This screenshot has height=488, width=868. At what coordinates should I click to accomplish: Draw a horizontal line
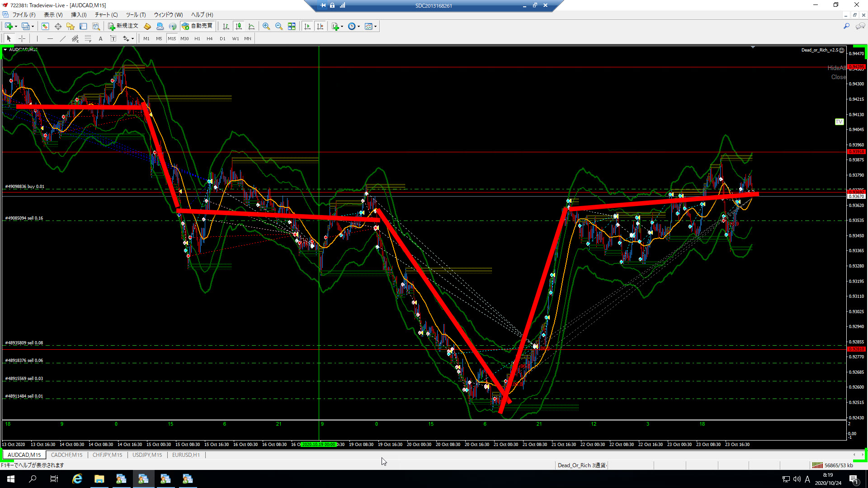50,38
